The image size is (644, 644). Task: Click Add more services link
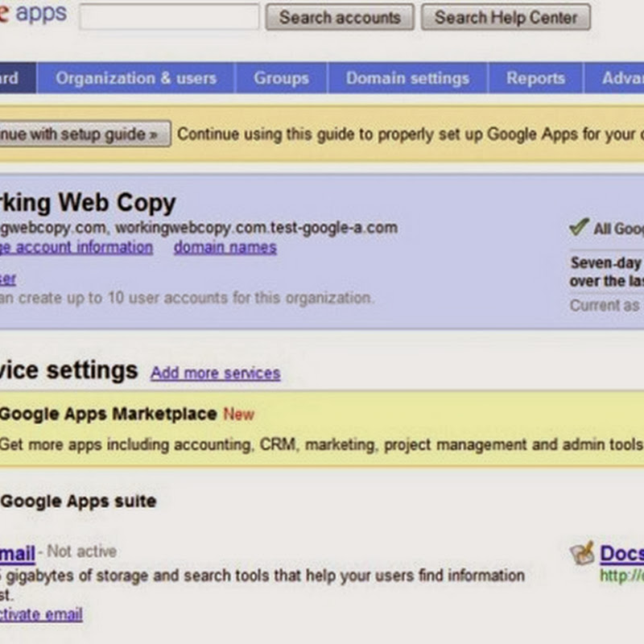[x=215, y=374]
